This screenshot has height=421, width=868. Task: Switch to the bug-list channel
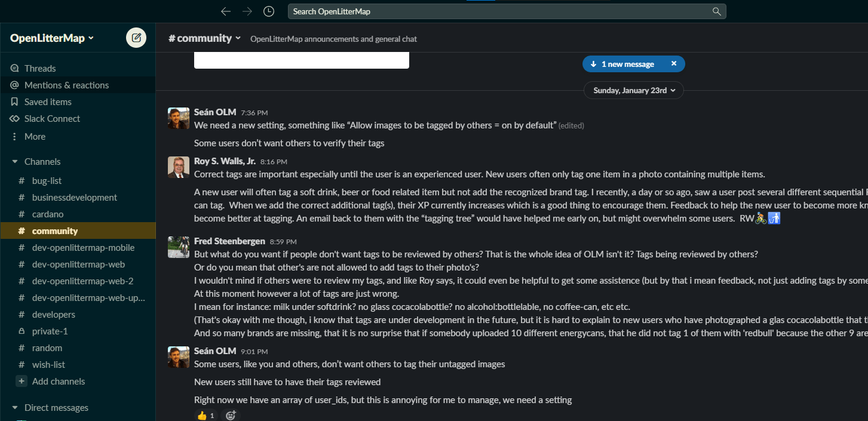tap(47, 180)
